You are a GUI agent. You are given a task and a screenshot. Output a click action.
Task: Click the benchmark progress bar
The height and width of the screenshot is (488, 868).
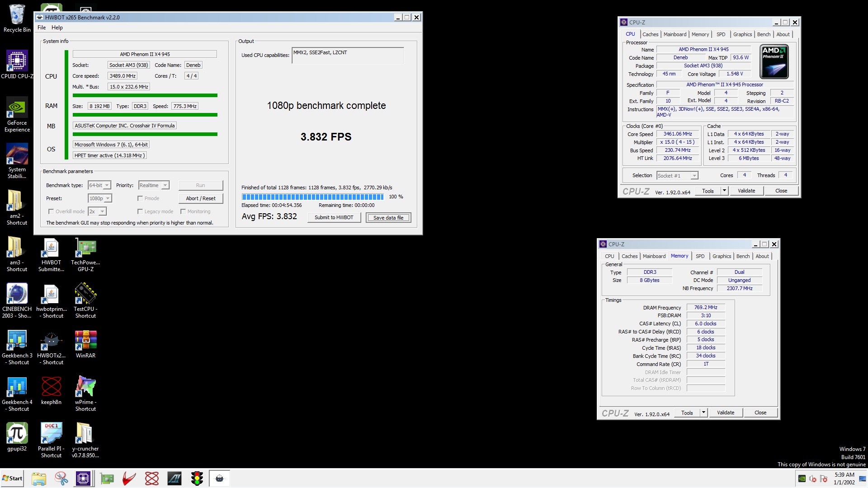click(313, 197)
